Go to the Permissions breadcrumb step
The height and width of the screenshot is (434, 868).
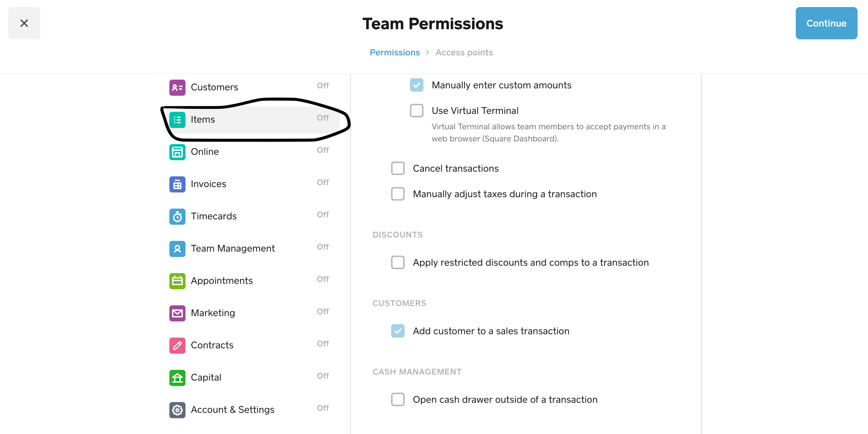(x=395, y=52)
